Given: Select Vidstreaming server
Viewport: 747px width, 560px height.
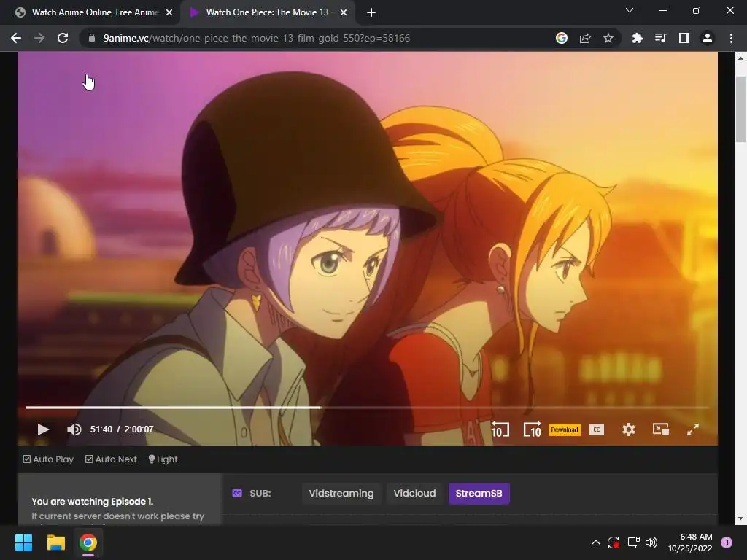Looking at the screenshot, I should pyautogui.click(x=341, y=494).
